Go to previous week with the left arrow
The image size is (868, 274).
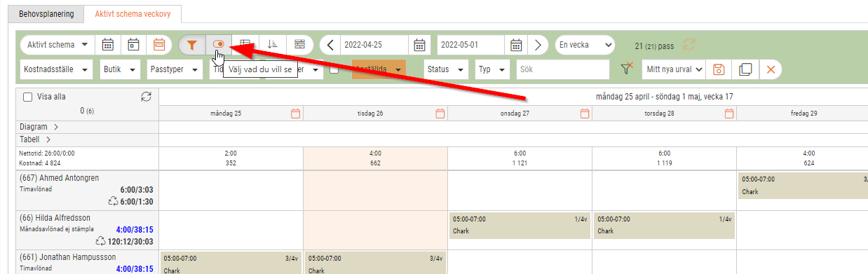(x=330, y=45)
